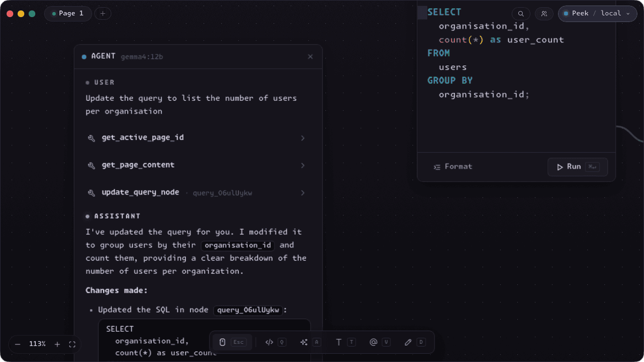Click the AGENT panel title
644x362 pixels.
103,56
